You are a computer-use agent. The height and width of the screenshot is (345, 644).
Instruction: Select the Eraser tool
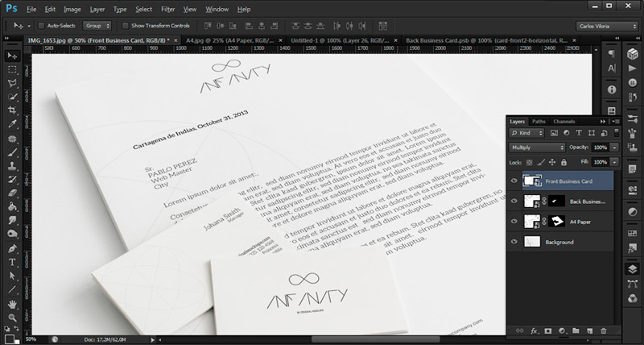click(x=12, y=193)
